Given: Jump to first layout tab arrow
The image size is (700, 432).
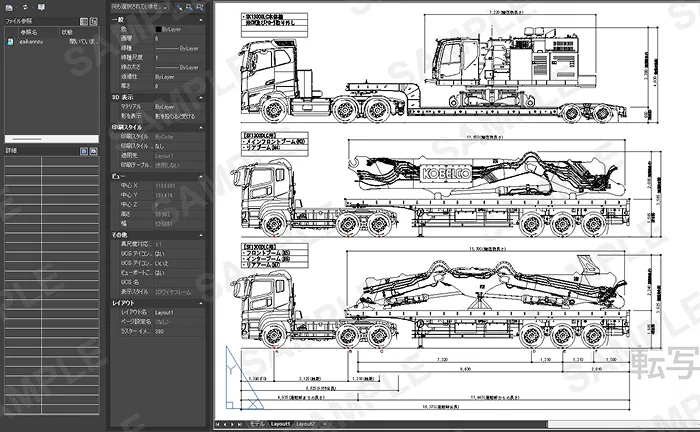Looking at the screenshot, I should pyautogui.click(x=217, y=424).
